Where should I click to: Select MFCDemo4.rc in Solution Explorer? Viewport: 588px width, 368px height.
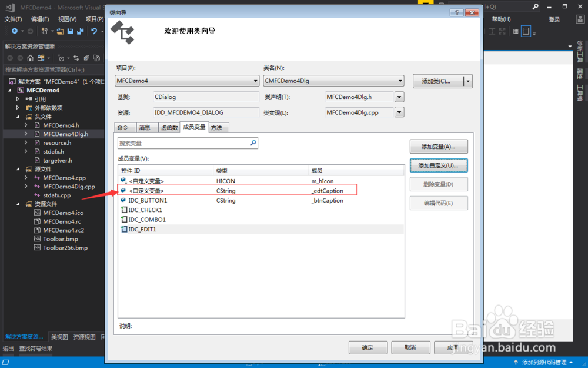click(x=62, y=221)
